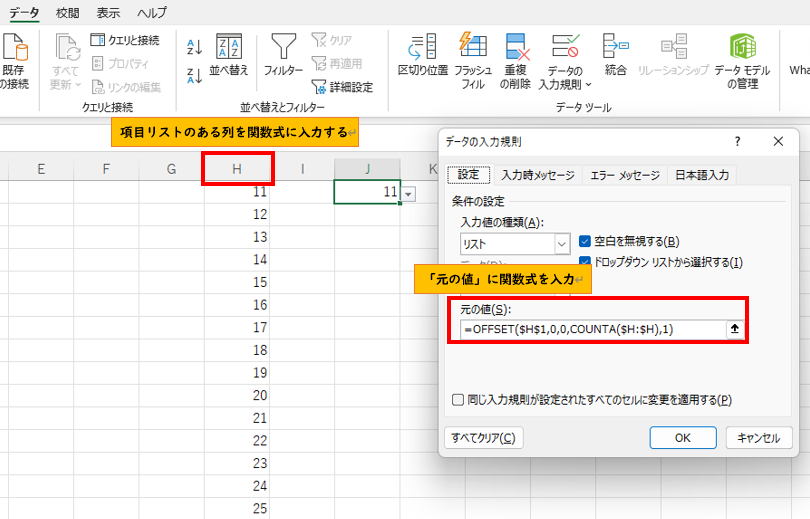Click the cell with value 21 in column H
The image size is (810, 519).
(x=237, y=418)
